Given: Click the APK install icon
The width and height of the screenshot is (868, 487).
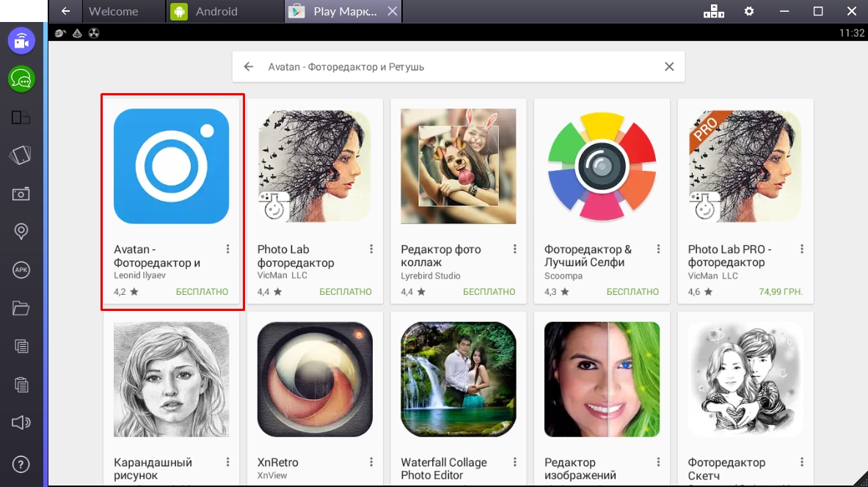Looking at the screenshot, I should [21, 270].
